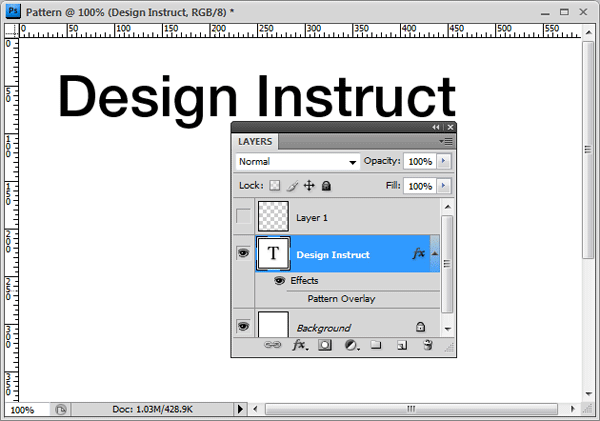Select the Background layer name

pyautogui.click(x=323, y=328)
